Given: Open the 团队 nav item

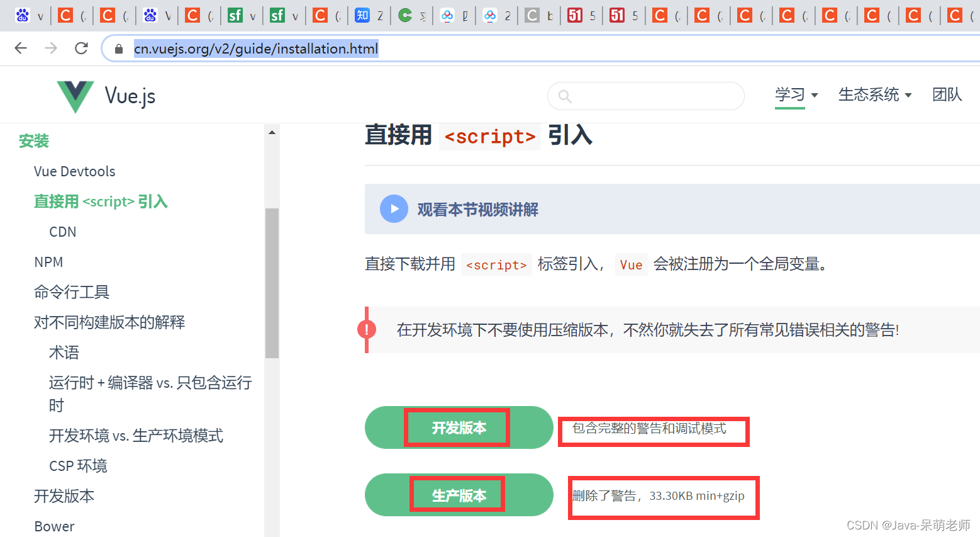Looking at the screenshot, I should [947, 94].
